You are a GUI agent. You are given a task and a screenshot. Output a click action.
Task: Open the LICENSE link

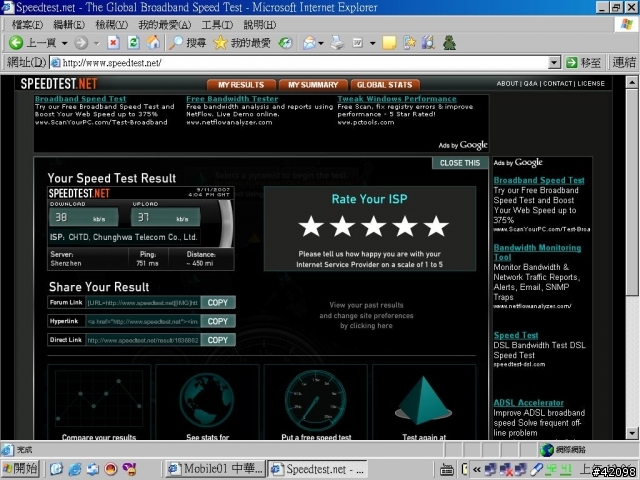click(x=591, y=83)
